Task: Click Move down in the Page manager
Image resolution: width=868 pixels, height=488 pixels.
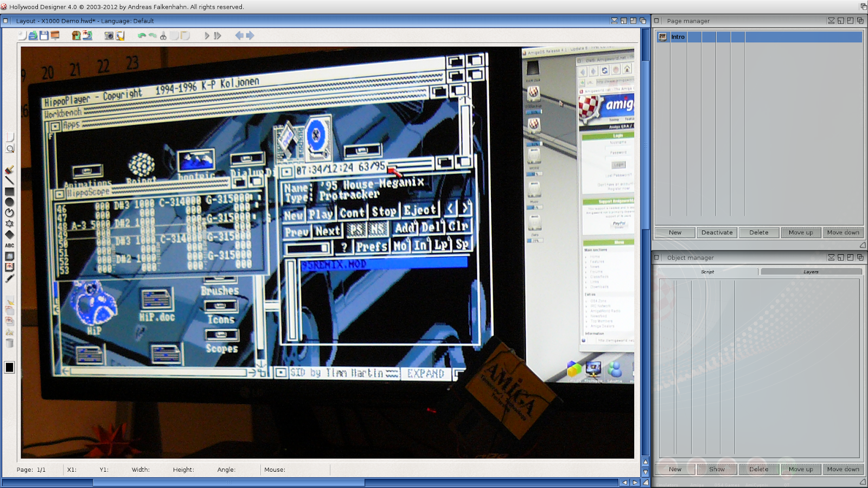Action: tap(843, 233)
